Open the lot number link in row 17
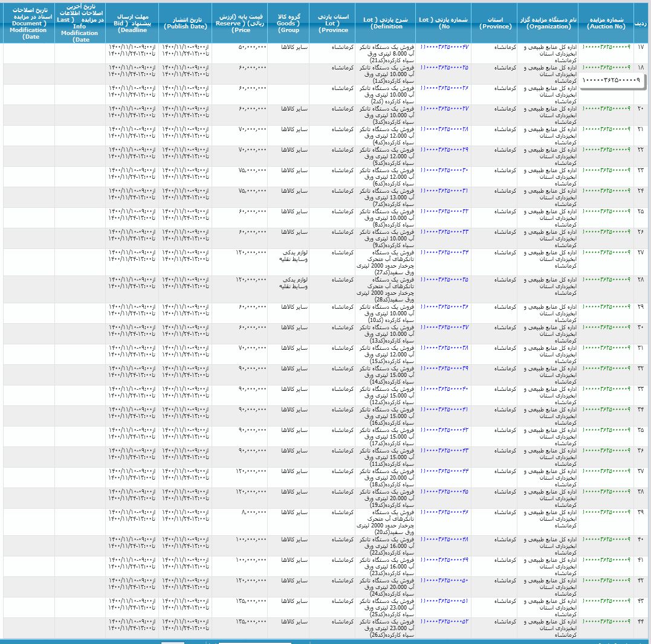This screenshot has height=644, width=651. [444, 47]
